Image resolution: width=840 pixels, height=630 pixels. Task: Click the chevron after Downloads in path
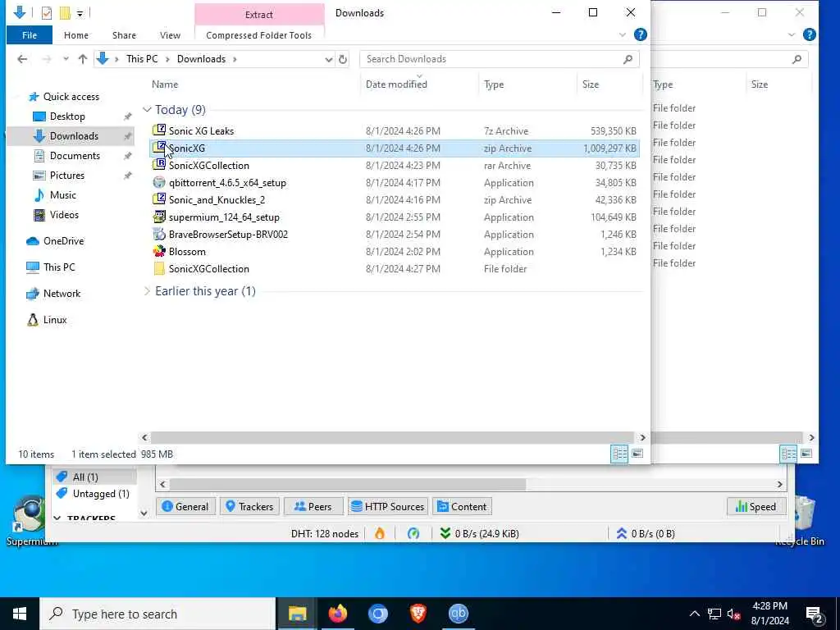pos(235,59)
